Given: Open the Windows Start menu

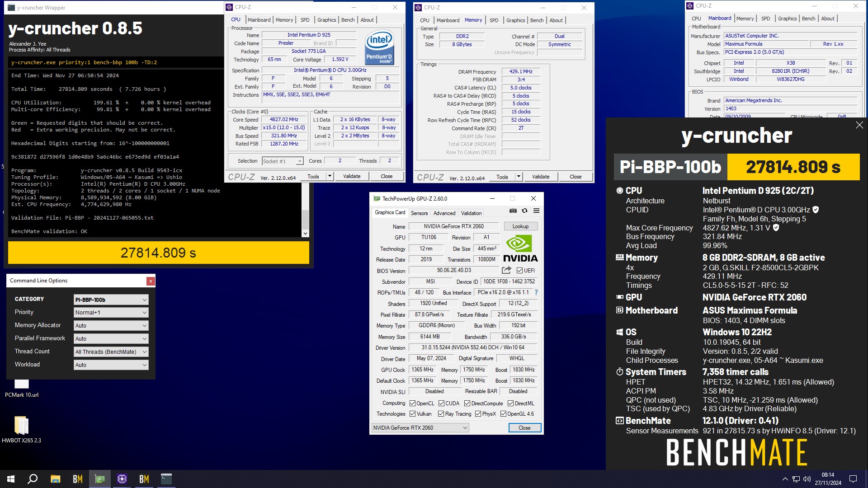Looking at the screenshot, I should [x=11, y=479].
